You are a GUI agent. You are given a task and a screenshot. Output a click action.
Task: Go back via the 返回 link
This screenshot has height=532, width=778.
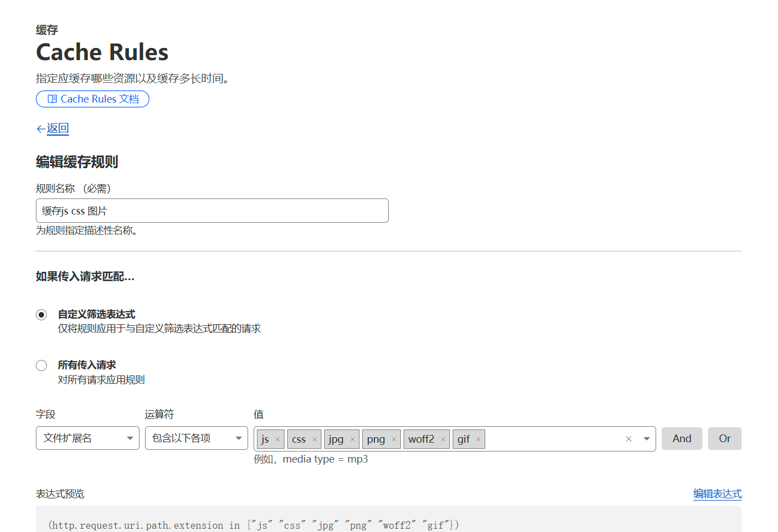[57, 128]
